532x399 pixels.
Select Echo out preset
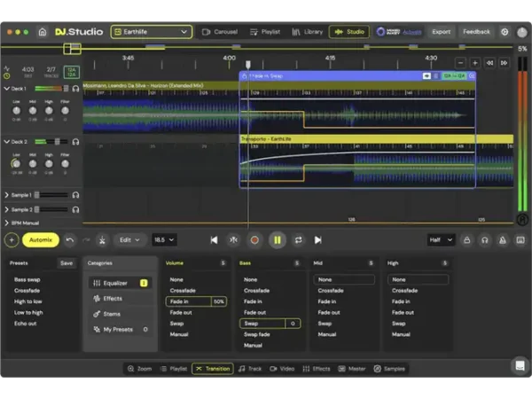pyautogui.click(x=26, y=324)
